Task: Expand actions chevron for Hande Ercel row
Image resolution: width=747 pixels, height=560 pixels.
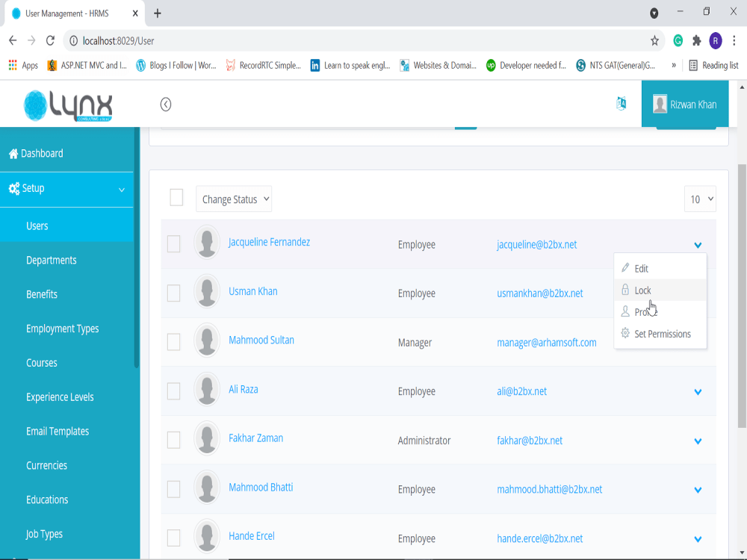Action: pos(698,539)
